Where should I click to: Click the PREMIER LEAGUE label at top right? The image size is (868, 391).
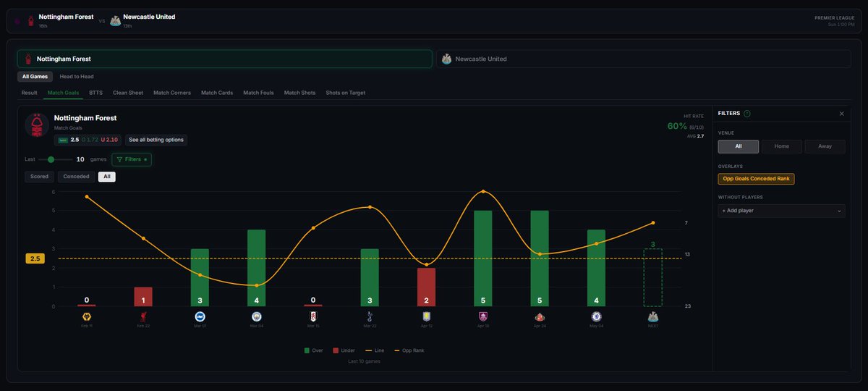pos(835,17)
